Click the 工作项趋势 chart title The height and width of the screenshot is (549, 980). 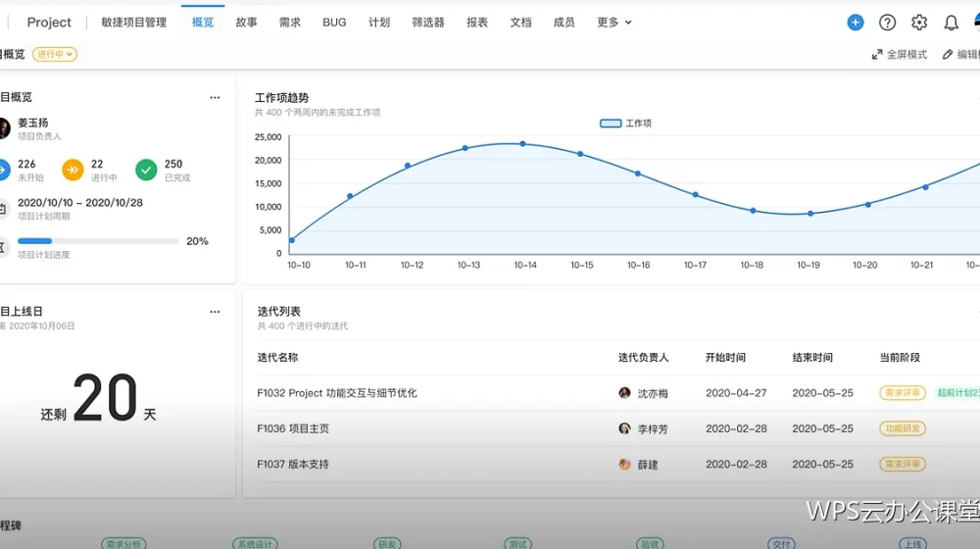pos(282,97)
